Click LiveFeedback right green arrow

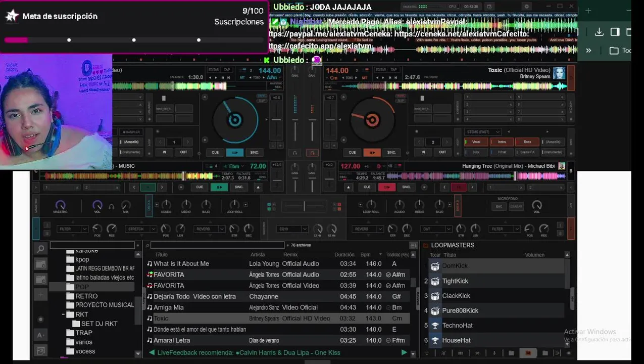[404, 353]
